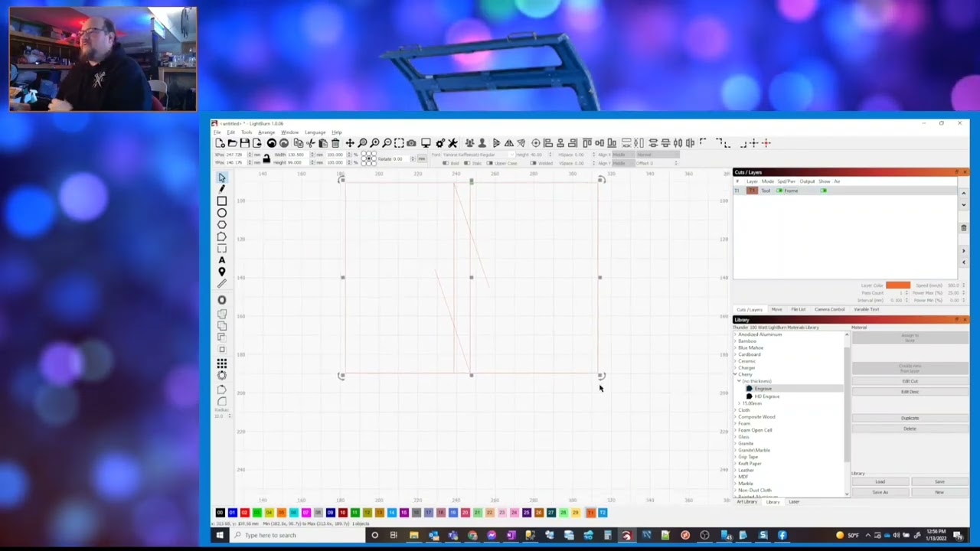Click the Cuts/Layers delete trash icon
The height and width of the screenshot is (551, 980).
(964, 228)
